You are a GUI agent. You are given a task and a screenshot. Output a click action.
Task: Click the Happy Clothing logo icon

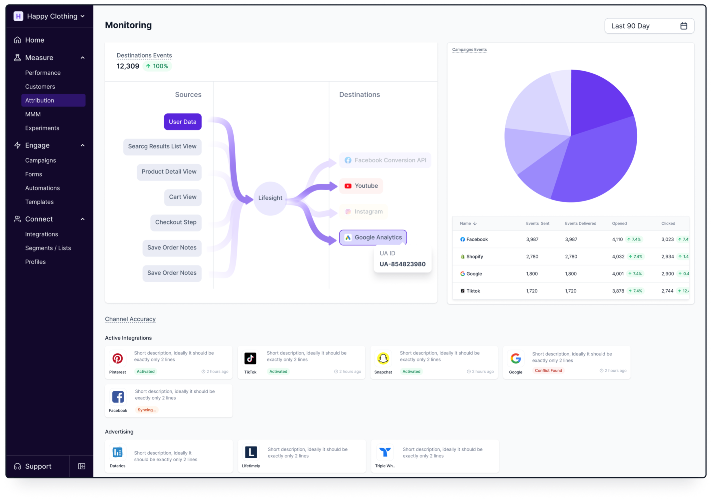point(18,16)
